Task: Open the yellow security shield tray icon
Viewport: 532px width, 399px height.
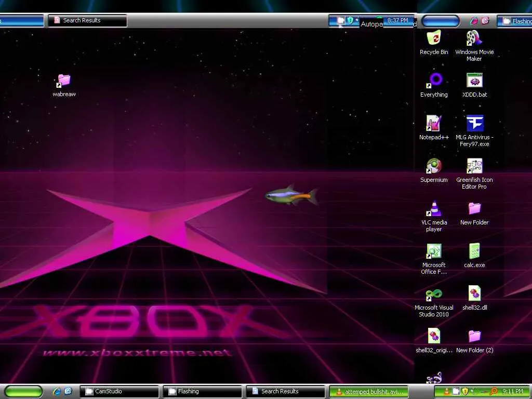Action: coord(465,392)
